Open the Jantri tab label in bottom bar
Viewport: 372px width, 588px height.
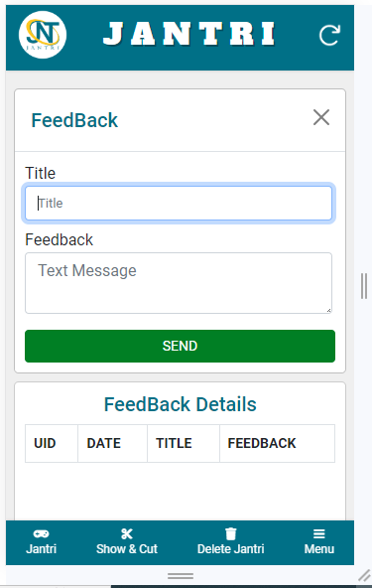42,549
